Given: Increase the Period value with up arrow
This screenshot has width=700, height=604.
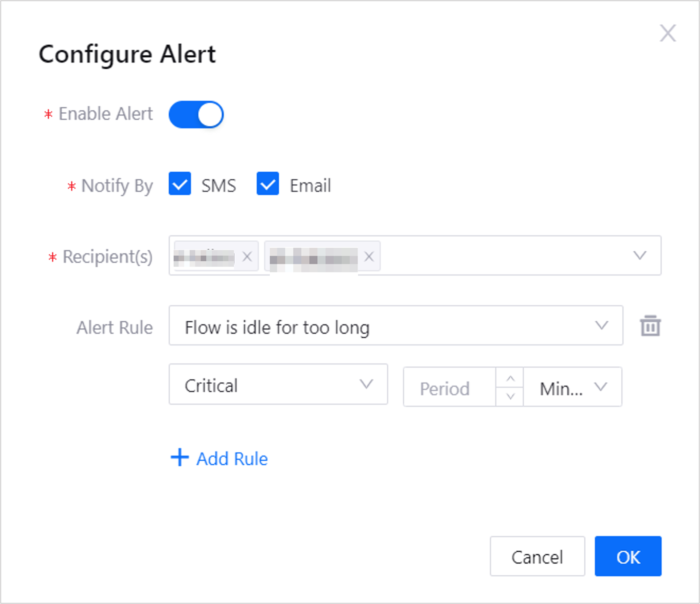Looking at the screenshot, I should click(510, 378).
